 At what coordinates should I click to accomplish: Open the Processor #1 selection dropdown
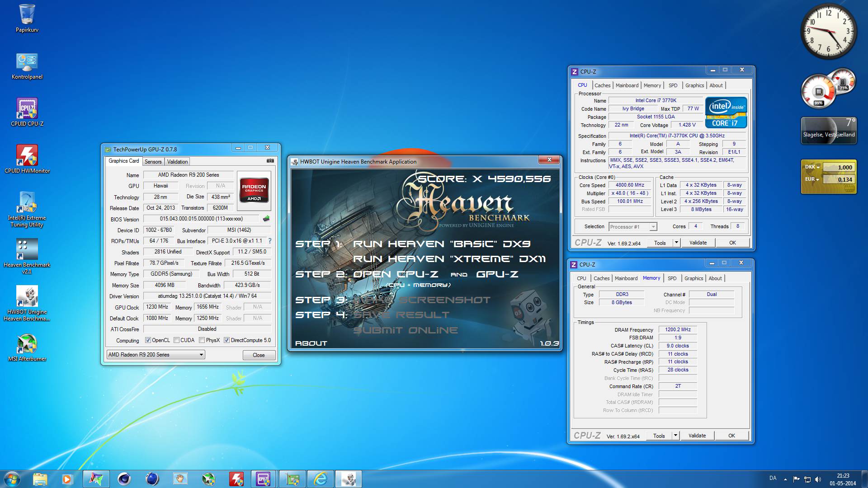[632, 227]
